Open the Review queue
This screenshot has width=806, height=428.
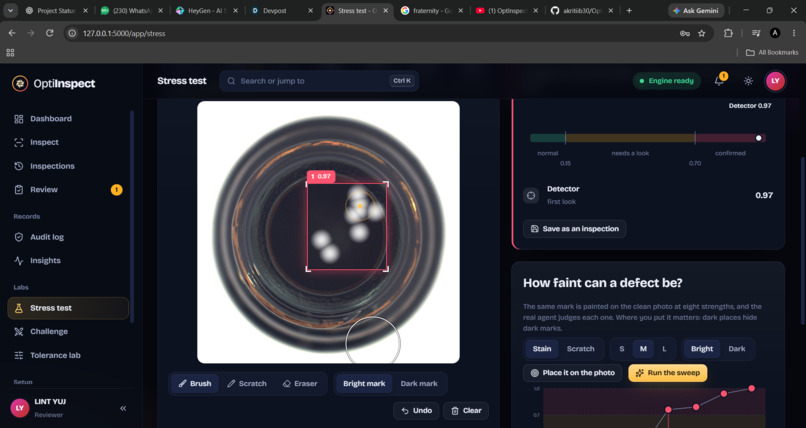point(44,190)
